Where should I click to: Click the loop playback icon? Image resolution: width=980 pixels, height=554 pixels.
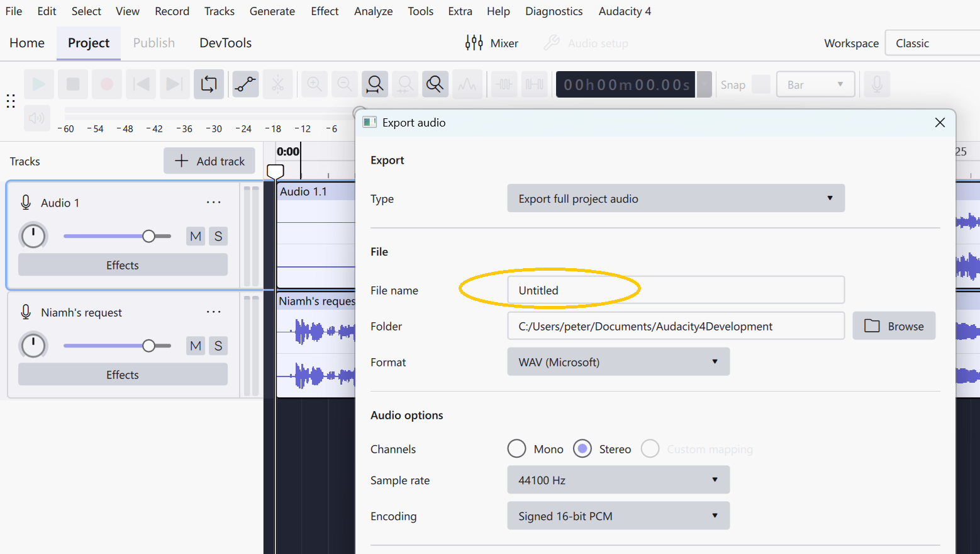[x=209, y=84]
